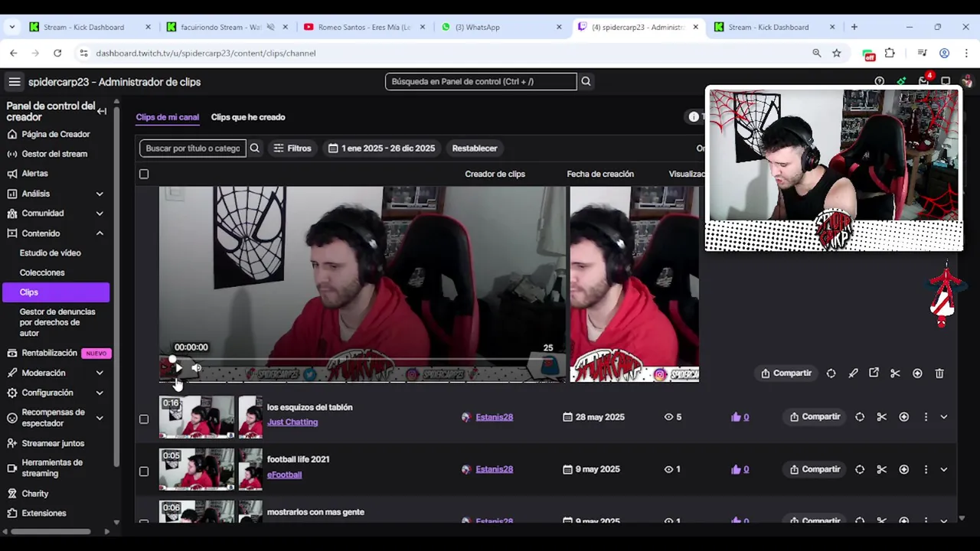Click scissors icon for football life 2021 clip

[x=881, y=469]
